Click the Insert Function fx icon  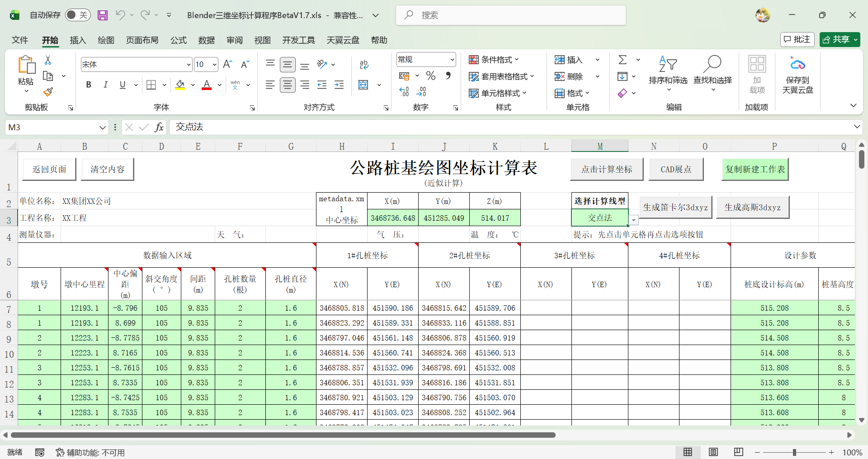pos(159,127)
